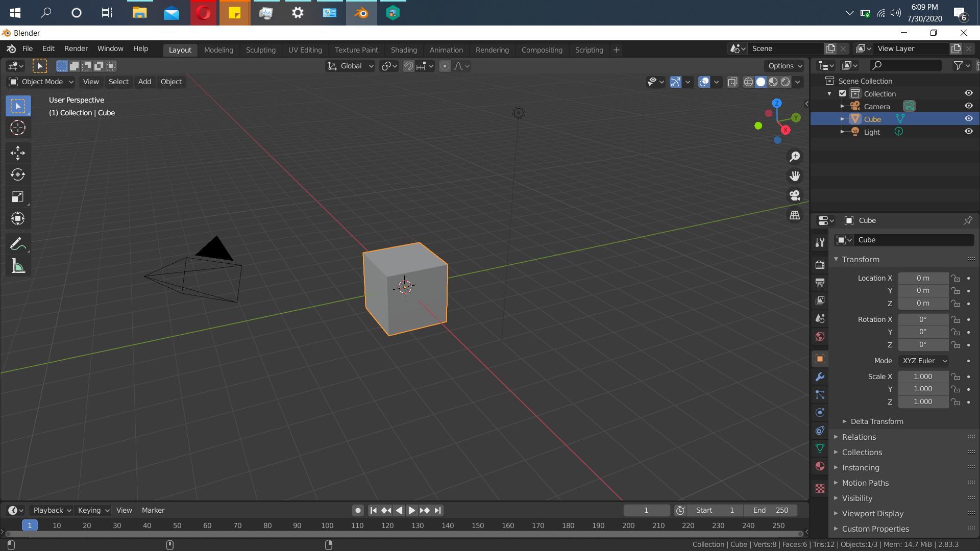Screen dimensions: 980x551
Task: Lock Location X property
Action: click(955, 278)
